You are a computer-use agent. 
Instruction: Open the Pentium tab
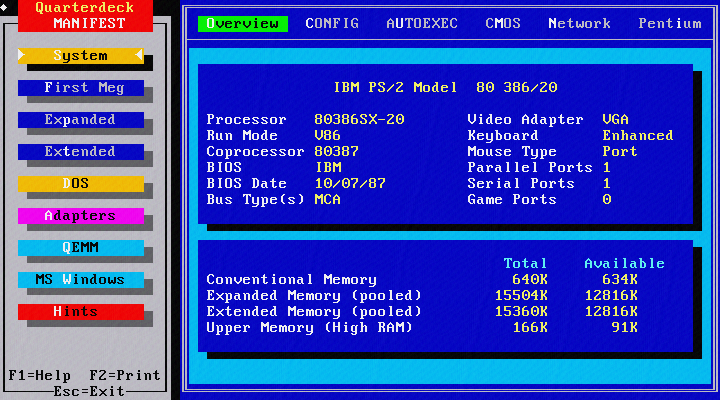click(x=670, y=23)
